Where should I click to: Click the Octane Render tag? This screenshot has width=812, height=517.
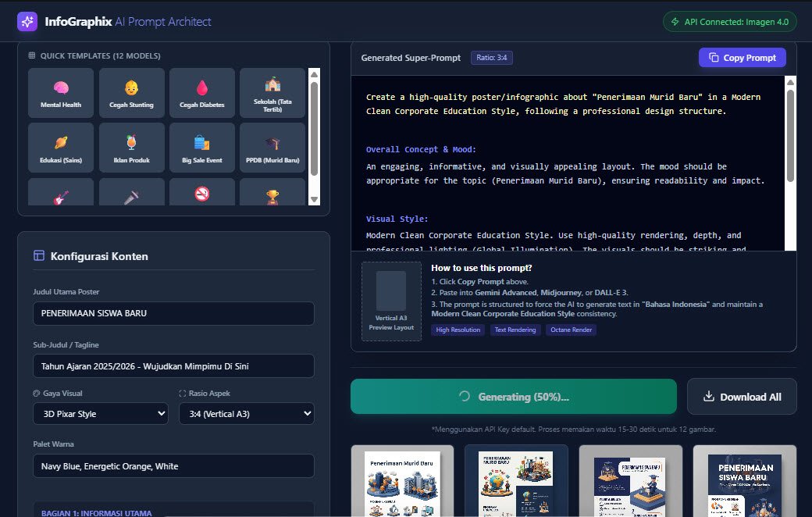point(572,330)
